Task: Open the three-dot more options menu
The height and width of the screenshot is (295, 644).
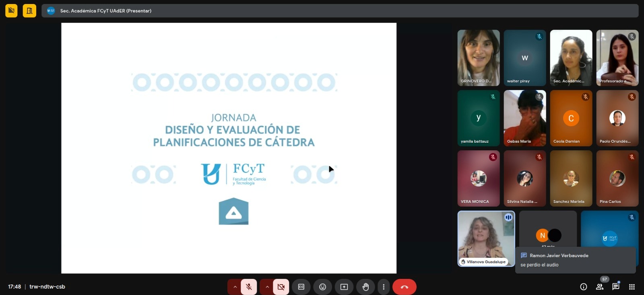Action: pyautogui.click(x=384, y=287)
